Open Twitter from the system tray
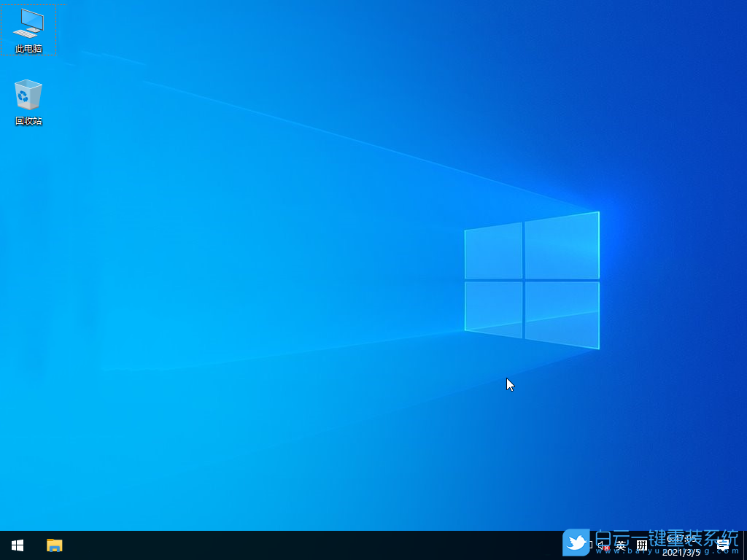 point(576,545)
